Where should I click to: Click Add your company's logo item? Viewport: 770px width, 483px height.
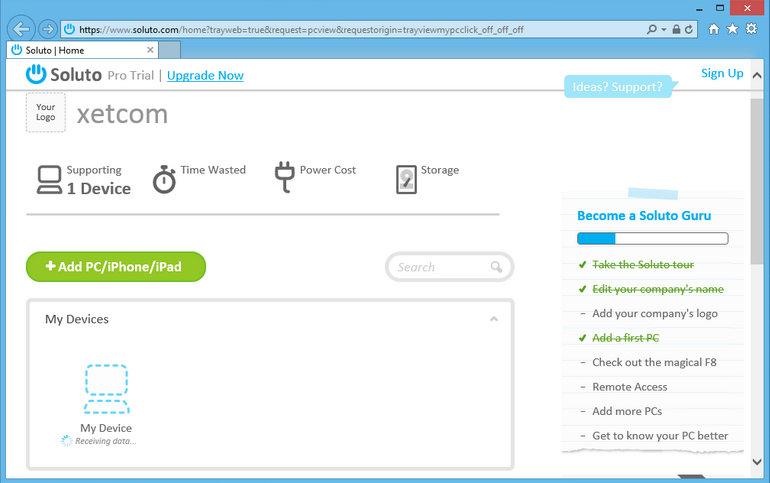coord(655,313)
